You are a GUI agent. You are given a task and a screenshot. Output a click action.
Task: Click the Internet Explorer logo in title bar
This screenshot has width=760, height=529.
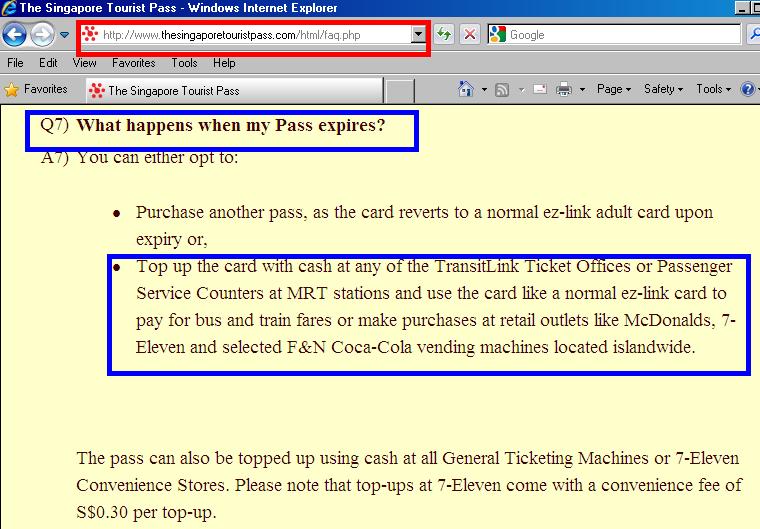click(8, 7)
